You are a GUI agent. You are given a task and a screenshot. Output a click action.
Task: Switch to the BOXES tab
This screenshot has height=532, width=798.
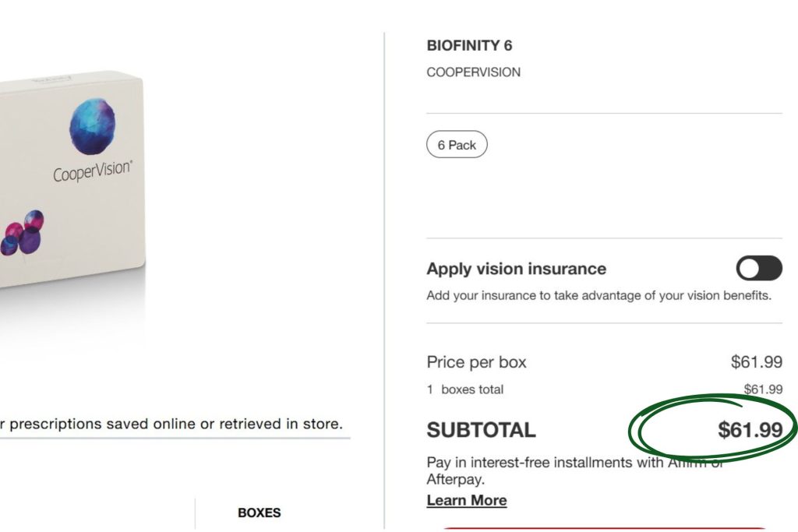click(x=260, y=513)
